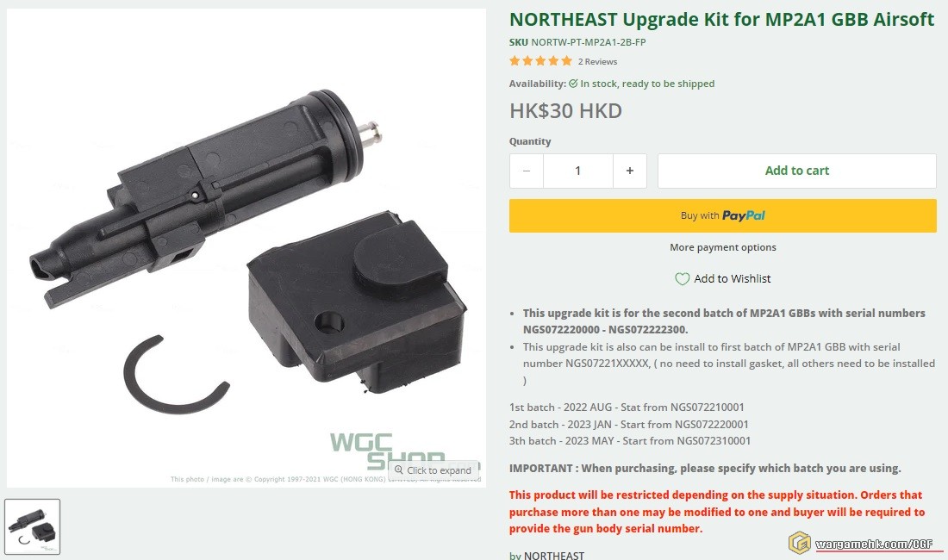Increase quantity with the plus button

pyautogui.click(x=629, y=171)
